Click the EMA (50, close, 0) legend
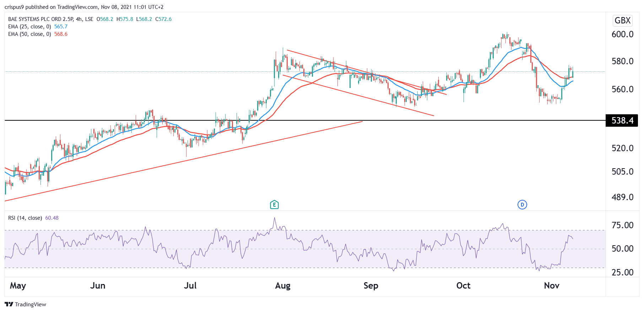This screenshot has width=644, height=312. click(x=29, y=34)
